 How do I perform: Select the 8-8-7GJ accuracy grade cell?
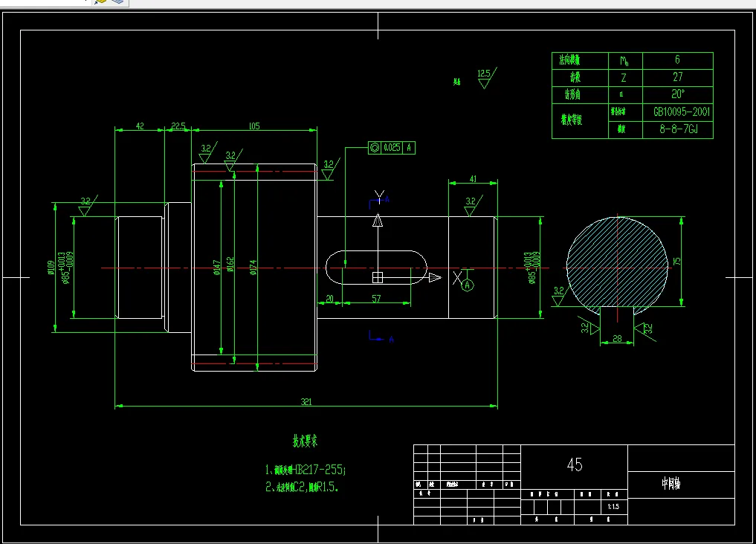(678, 129)
